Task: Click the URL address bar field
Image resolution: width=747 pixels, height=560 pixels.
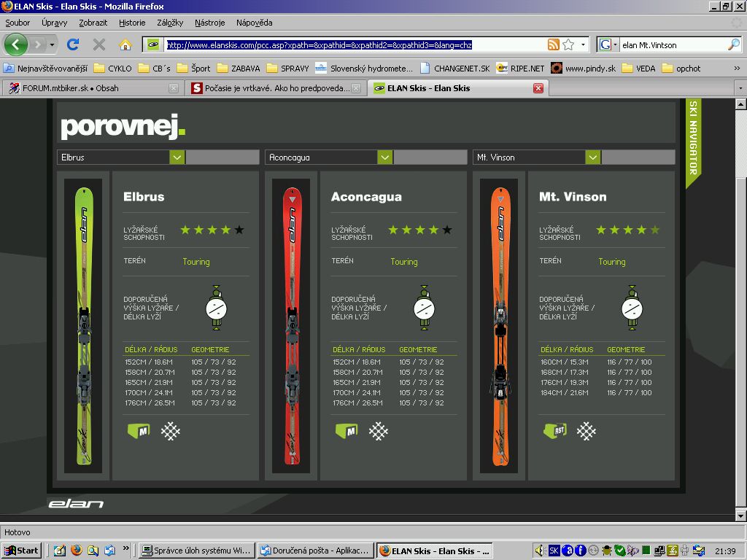Action: (x=350, y=44)
